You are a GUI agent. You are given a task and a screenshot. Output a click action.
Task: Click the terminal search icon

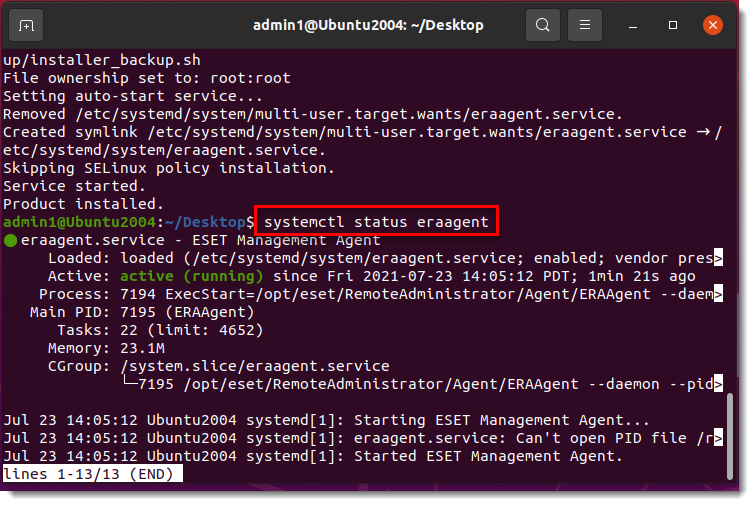click(542, 25)
